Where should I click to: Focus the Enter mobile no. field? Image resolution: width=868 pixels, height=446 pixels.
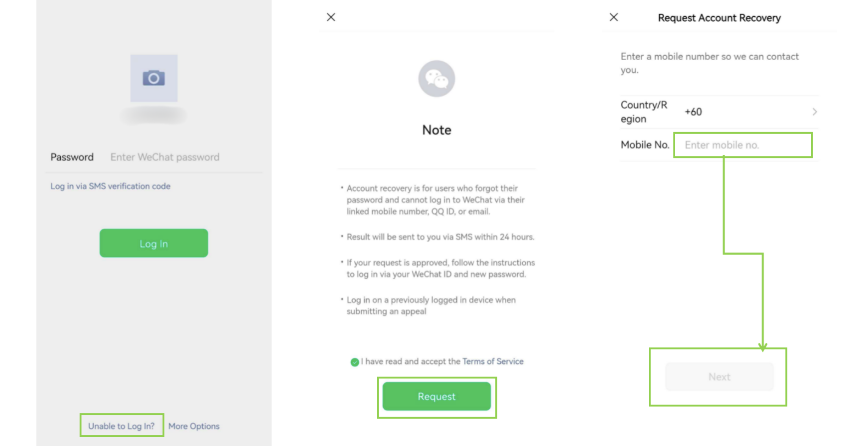(x=742, y=145)
